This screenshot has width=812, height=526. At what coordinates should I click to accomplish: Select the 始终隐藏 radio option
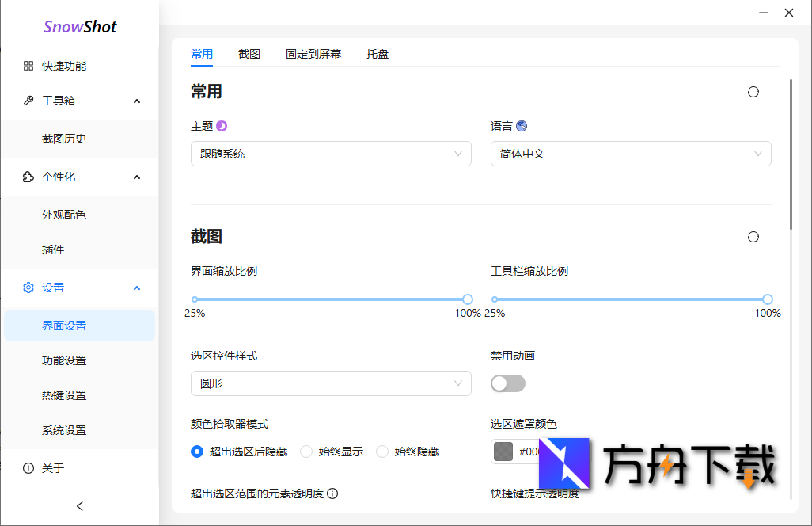click(x=383, y=452)
